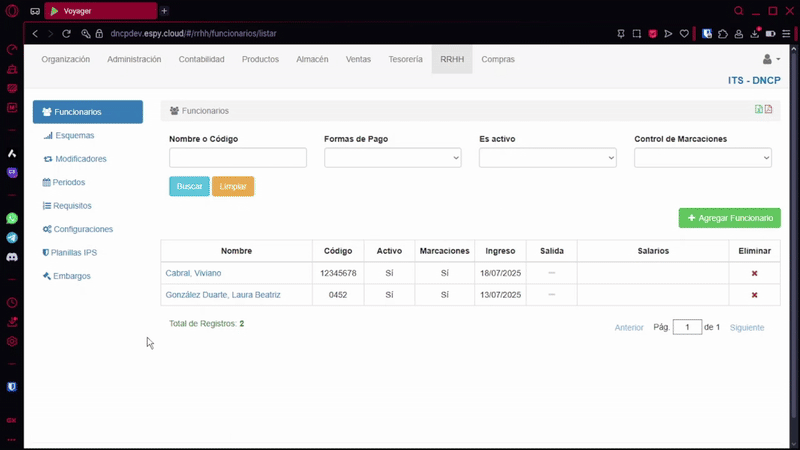The width and height of the screenshot is (800, 450).
Task: Open the user account menu
Action: [771, 60]
